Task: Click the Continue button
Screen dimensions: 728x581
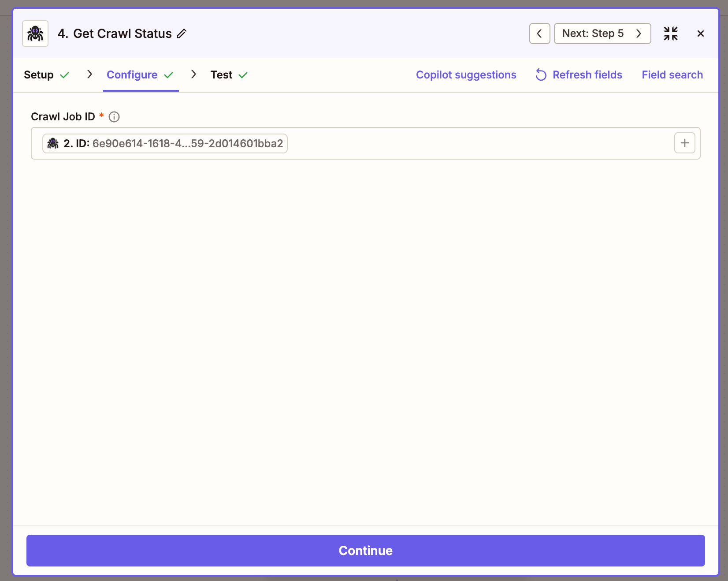Action: point(365,551)
